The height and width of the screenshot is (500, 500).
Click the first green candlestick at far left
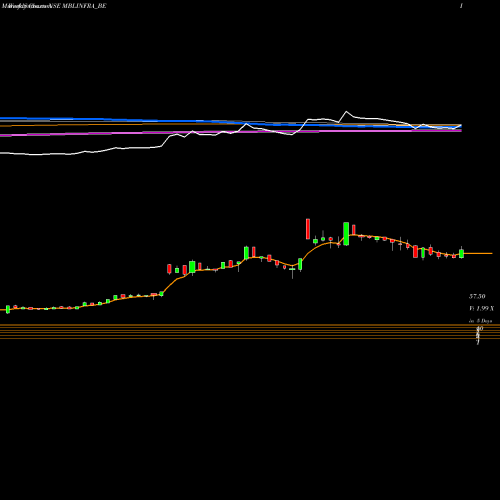tap(8, 309)
